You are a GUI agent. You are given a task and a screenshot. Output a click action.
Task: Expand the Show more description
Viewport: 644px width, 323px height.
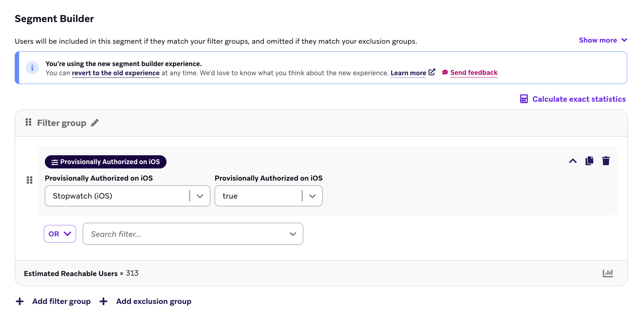coord(603,40)
